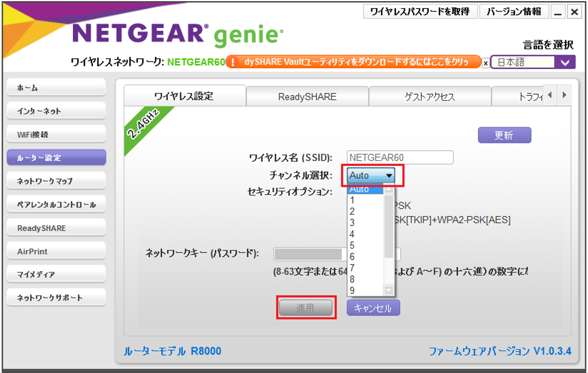The height and width of the screenshot is (373, 588).
Task: Switch to the ワイヤレス設定 tab
Action: (185, 96)
